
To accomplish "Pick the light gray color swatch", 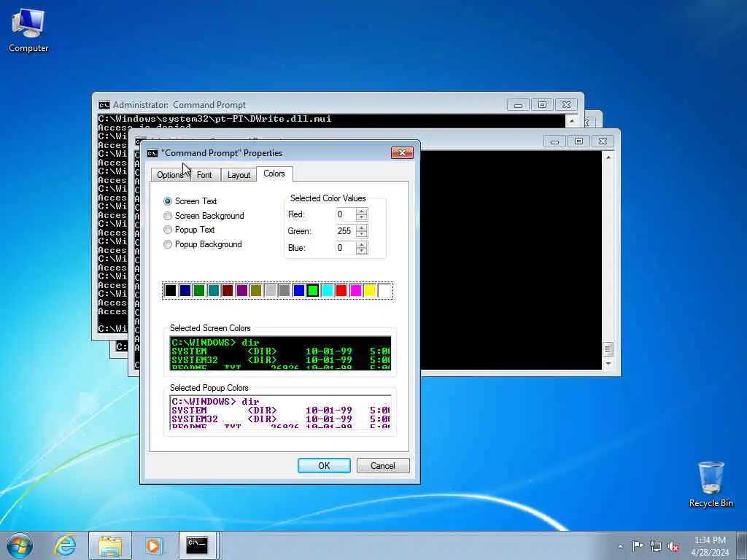I will point(270,290).
